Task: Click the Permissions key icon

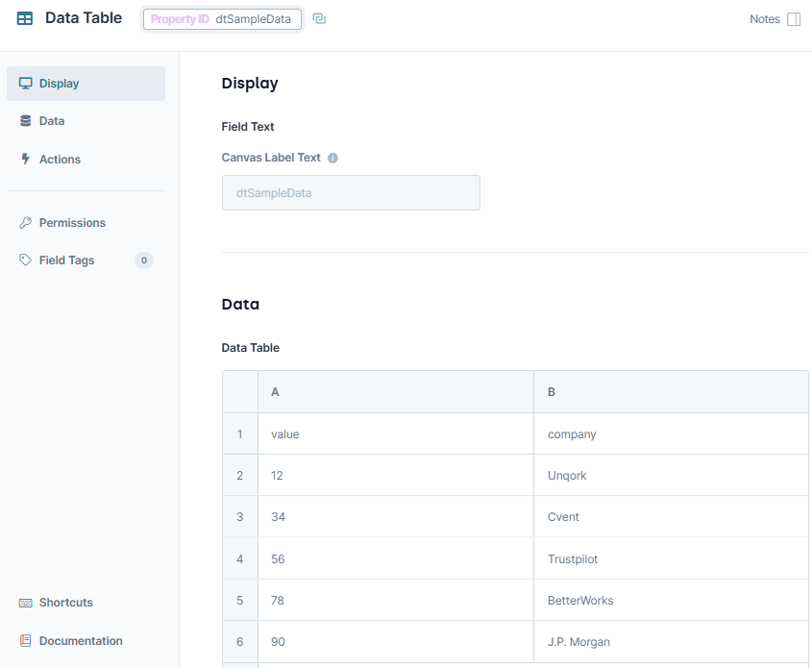Action: 26,223
